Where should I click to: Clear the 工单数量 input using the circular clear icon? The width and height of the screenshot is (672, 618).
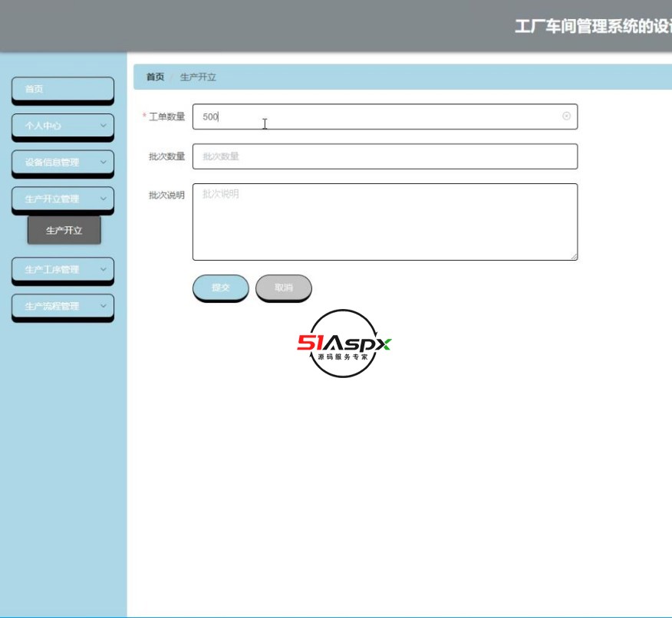click(565, 116)
